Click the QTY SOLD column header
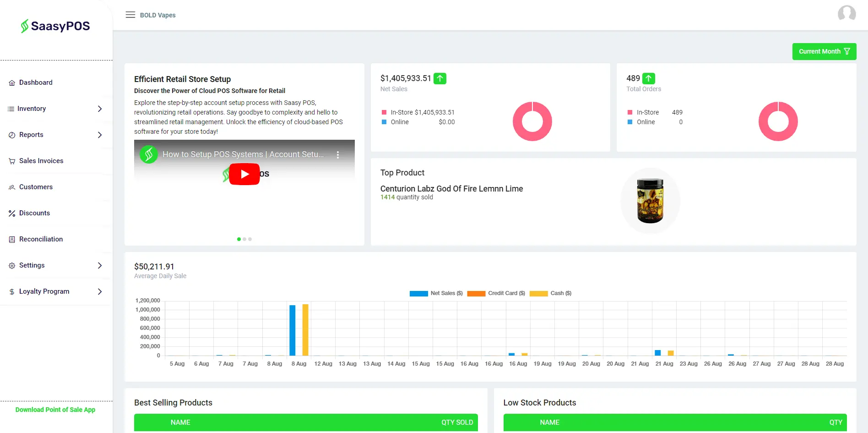868x433 pixels. [x=457, y=422]
